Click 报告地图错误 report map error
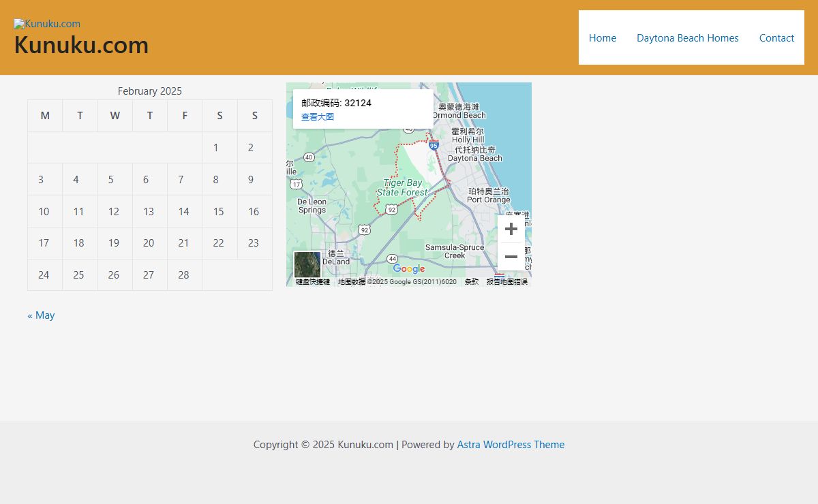 coord(507,282)
